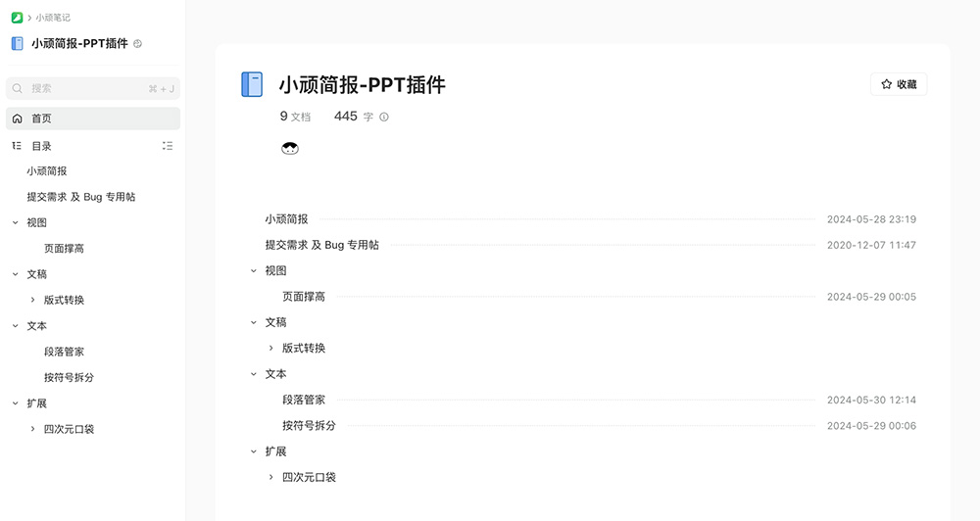
Task: Open 段落管家 in main catalog list
Action: pos(304,400)
